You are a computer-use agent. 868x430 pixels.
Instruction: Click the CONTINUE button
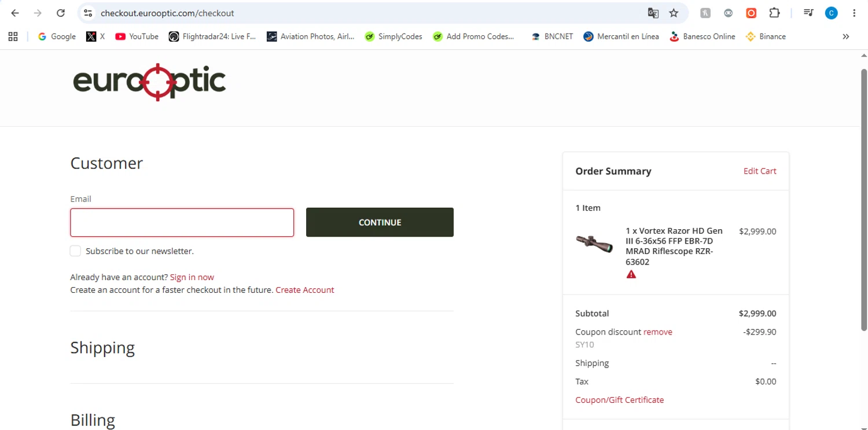pos(380,222)
